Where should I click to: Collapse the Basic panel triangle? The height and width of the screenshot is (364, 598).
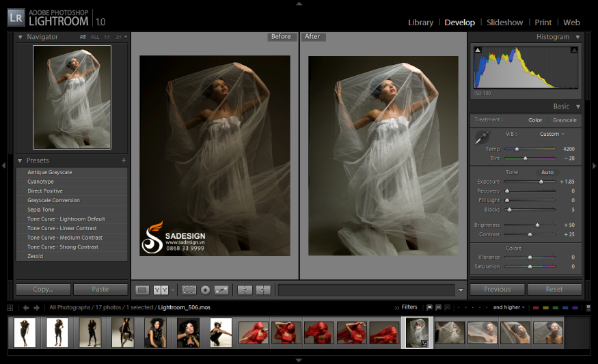578,107
